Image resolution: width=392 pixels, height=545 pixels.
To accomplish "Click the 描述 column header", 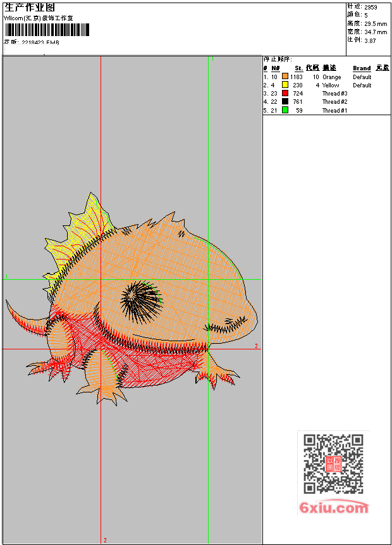I will pos(329,68).
